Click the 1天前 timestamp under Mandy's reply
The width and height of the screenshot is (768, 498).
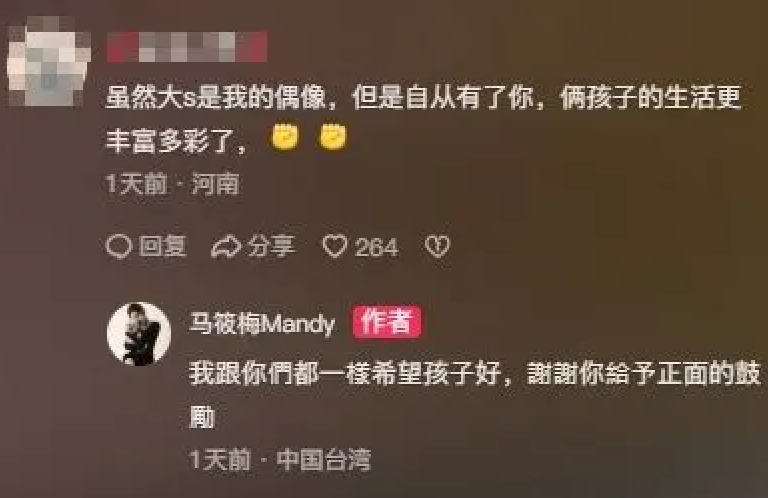220,460
